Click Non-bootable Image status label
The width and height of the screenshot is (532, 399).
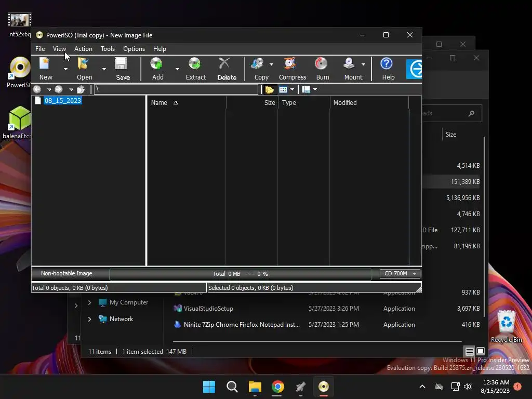pyautogui.click(x=66, y=273)
